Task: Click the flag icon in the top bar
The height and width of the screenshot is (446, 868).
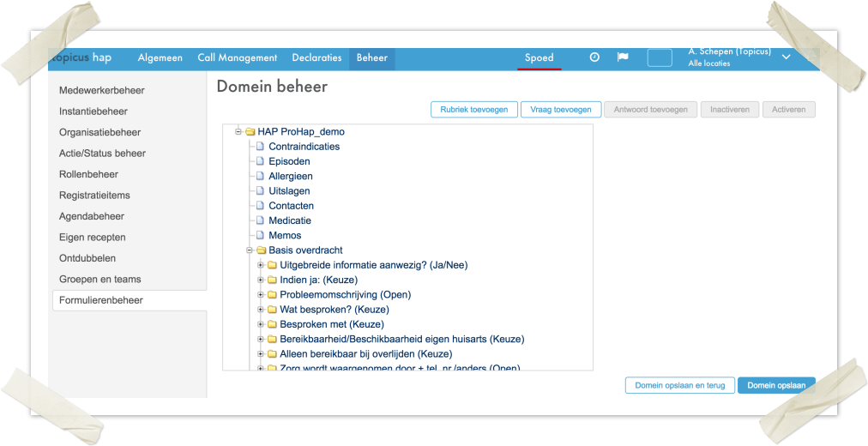Action: point(623,57)
